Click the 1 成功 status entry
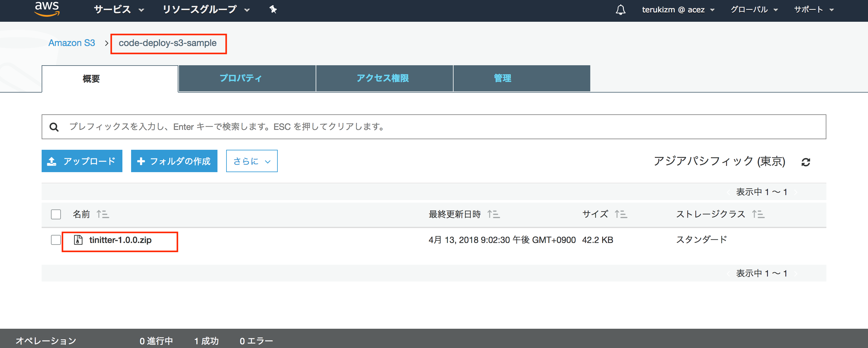This screenshot has height=348, width=868. coord(206,341)
